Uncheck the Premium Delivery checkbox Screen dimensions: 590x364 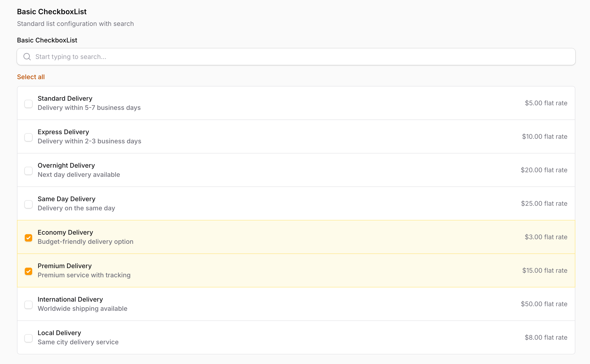pyautogui.click(x=28, y=271)
